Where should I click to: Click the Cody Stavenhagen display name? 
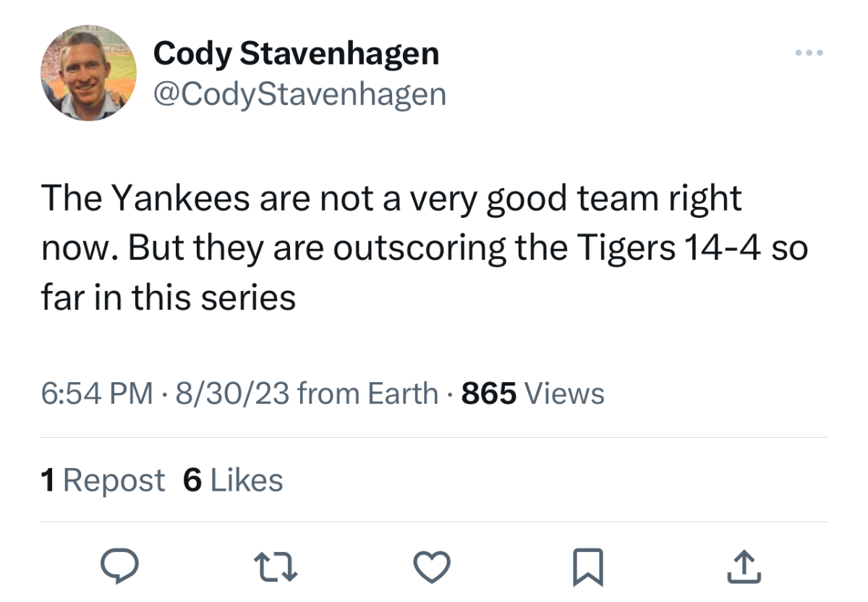pos(296,54)
